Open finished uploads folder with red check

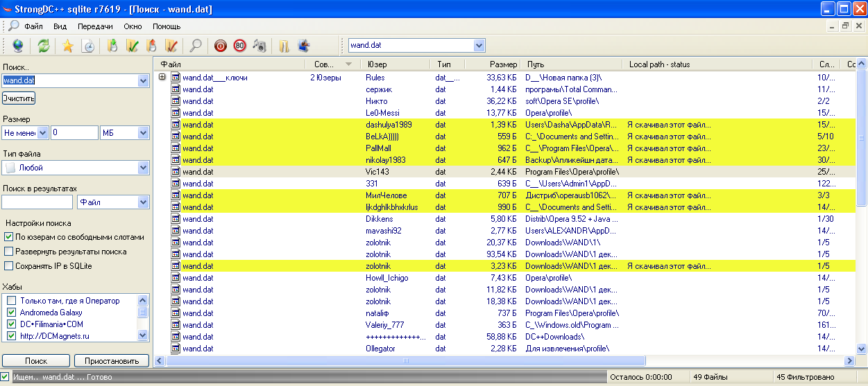click(171, 46)
